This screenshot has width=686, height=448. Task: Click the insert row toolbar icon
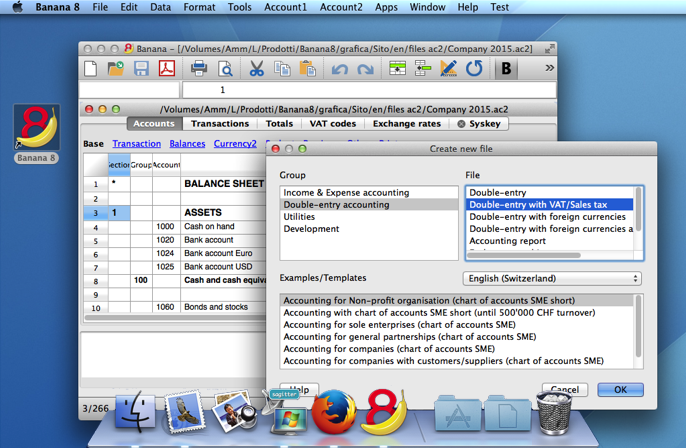pyautogui.click(x=423, y=69)
